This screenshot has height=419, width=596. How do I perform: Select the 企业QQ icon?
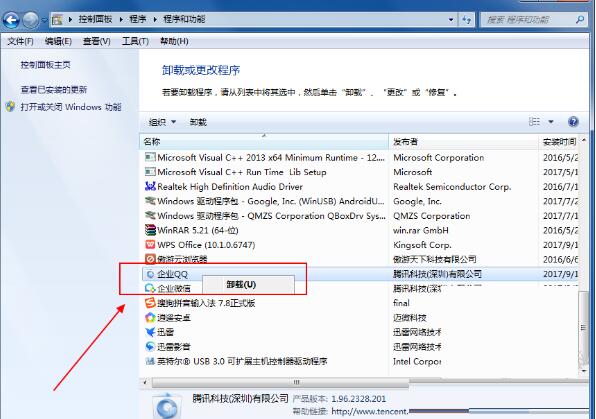click(150, 274)
